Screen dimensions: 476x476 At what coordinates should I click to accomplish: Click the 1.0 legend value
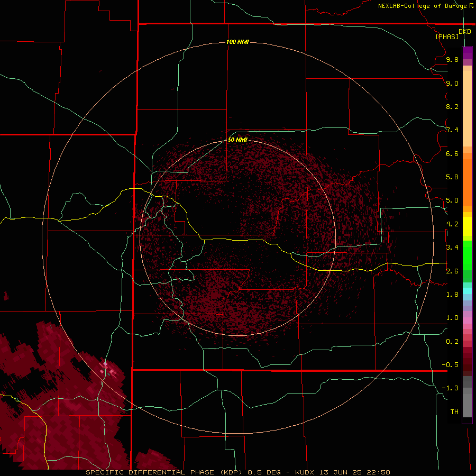(x=452, y=318)
